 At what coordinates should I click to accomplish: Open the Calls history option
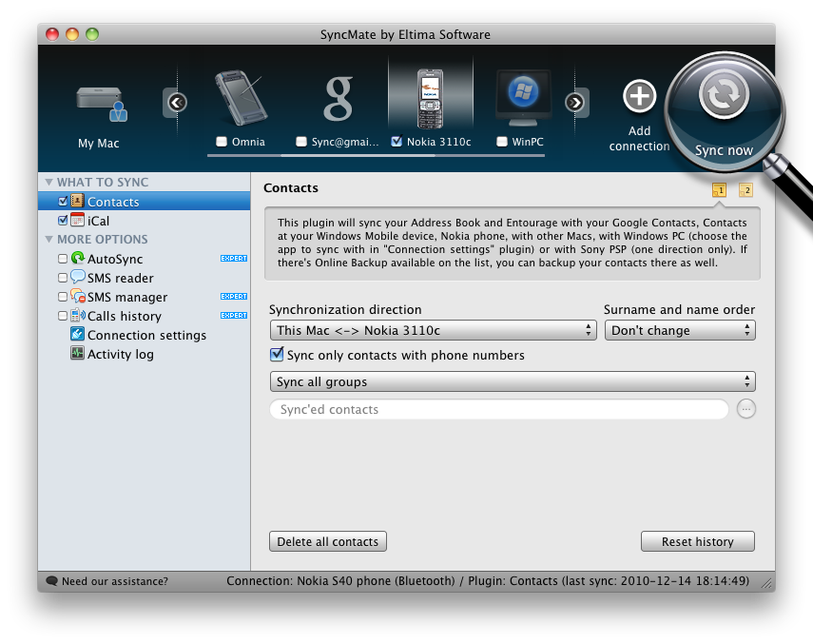pyautogui.click(x=124, y=316)
